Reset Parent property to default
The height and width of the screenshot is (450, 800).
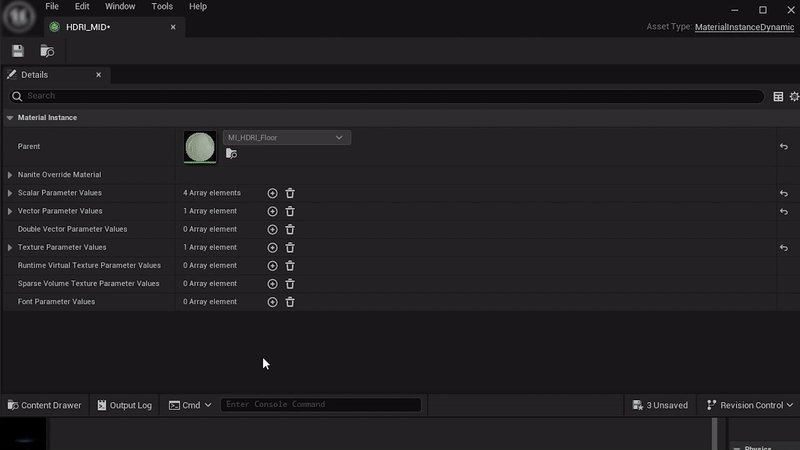pos(783,147)
